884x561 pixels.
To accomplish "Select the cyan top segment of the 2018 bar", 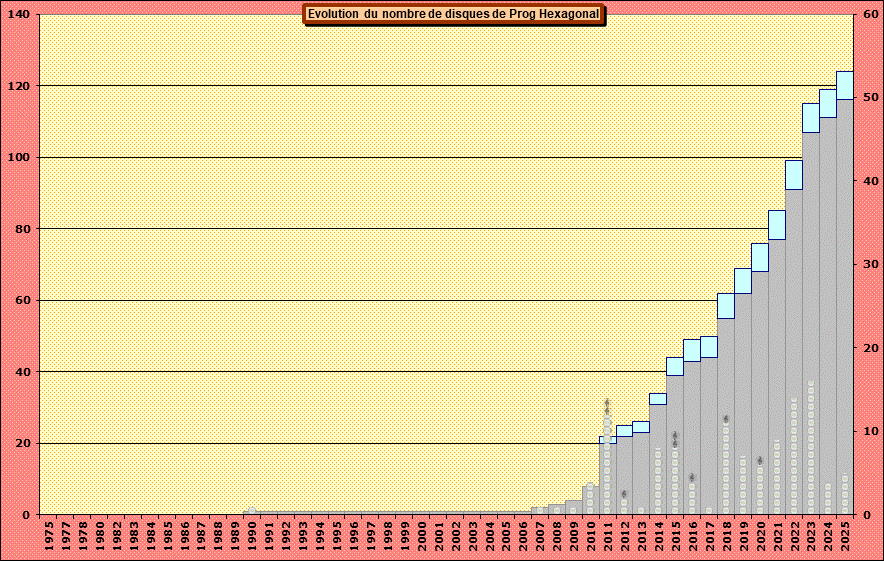I will [x=726, y=305].
